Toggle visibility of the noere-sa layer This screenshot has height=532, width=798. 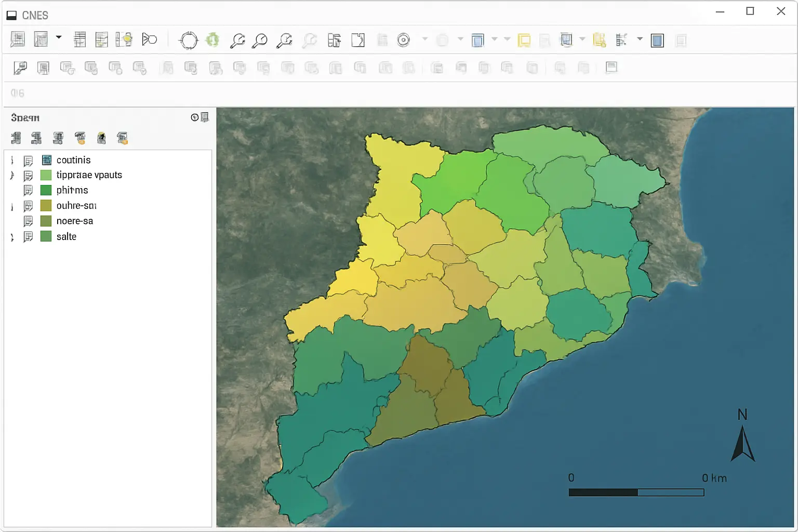tap(28, 221)
